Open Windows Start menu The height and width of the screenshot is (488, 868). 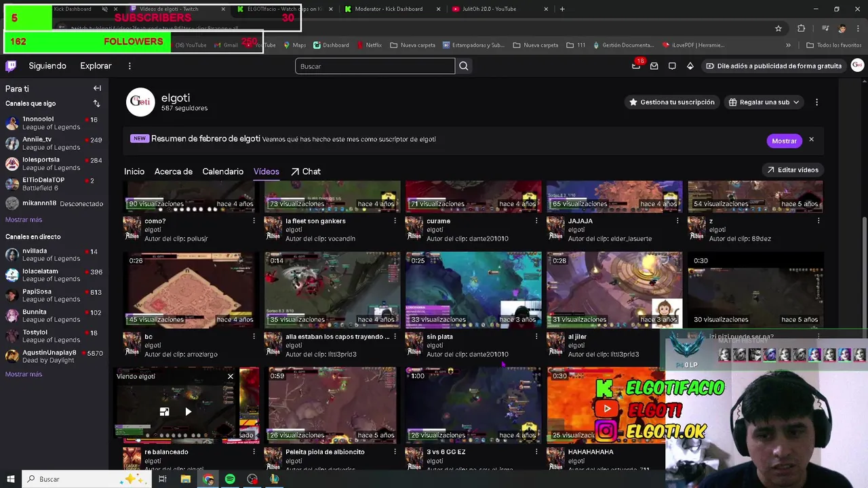tap(11, 479)
